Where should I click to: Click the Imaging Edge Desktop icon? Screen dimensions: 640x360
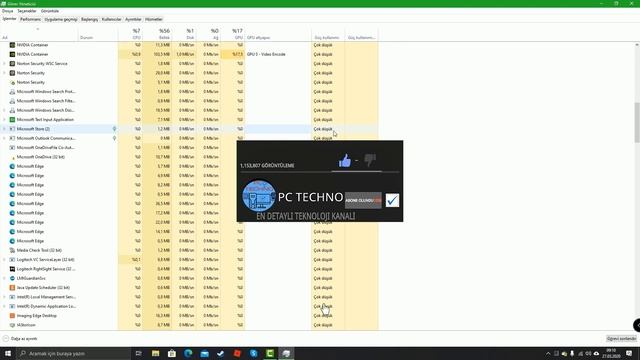[12, 316]
